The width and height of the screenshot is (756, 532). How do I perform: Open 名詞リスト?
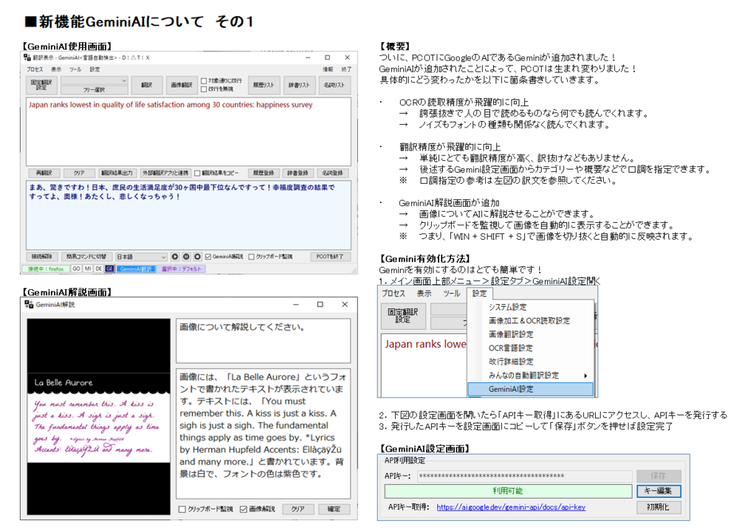click(334, 85)
